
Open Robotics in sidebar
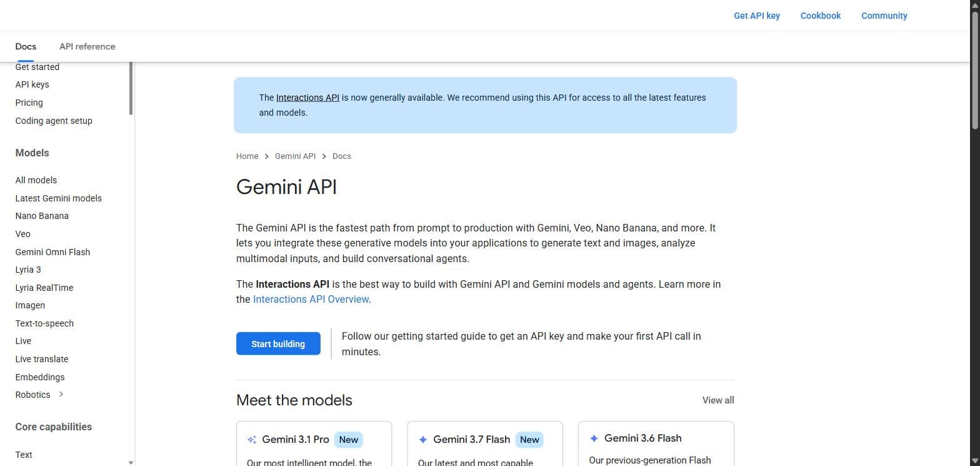32,395
